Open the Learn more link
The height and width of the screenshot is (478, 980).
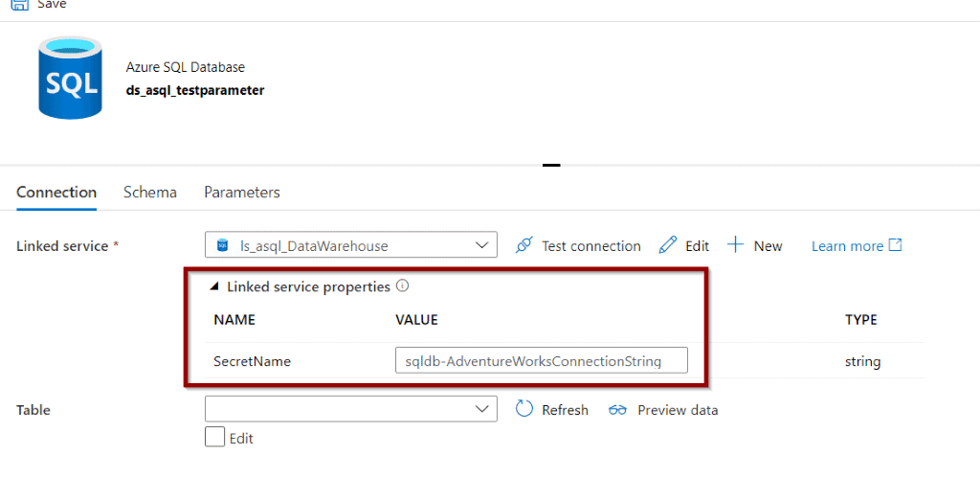pos(848,246)
